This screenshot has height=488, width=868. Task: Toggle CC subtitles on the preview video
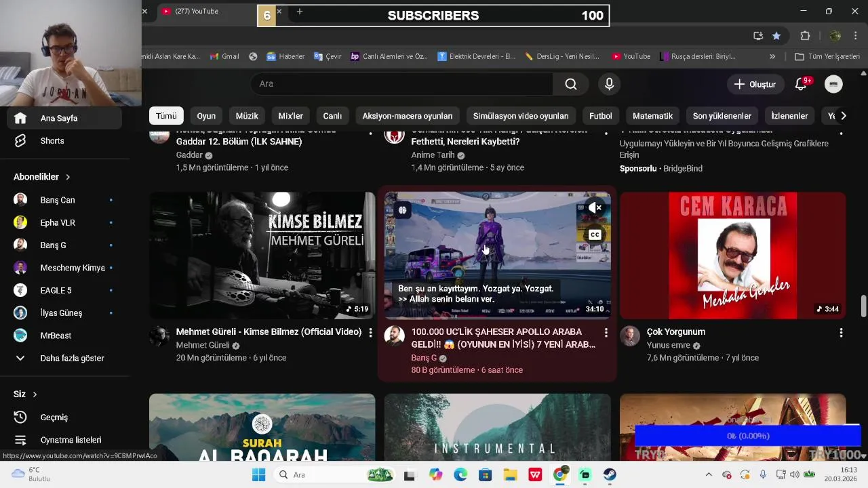(x=595, y=235)
